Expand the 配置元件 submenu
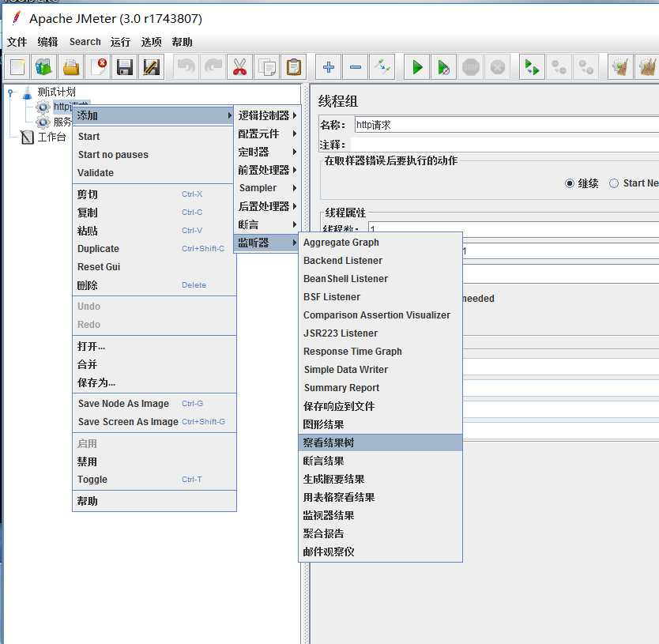The image size is (659, 644). tap(267, 134)
